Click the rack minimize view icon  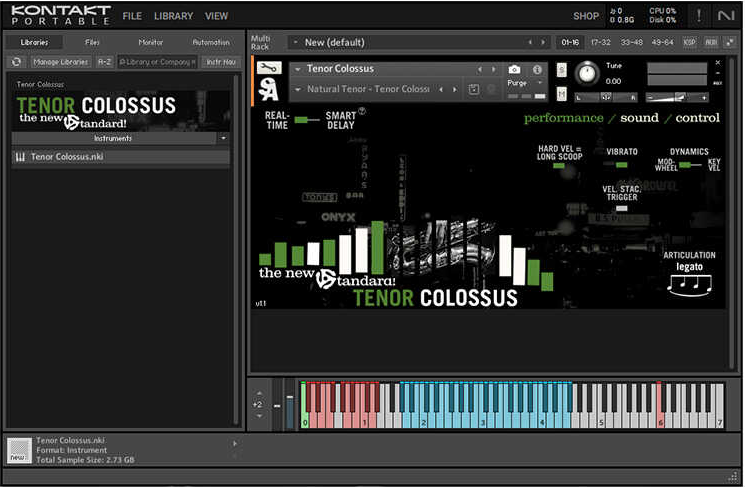[729, 42]
